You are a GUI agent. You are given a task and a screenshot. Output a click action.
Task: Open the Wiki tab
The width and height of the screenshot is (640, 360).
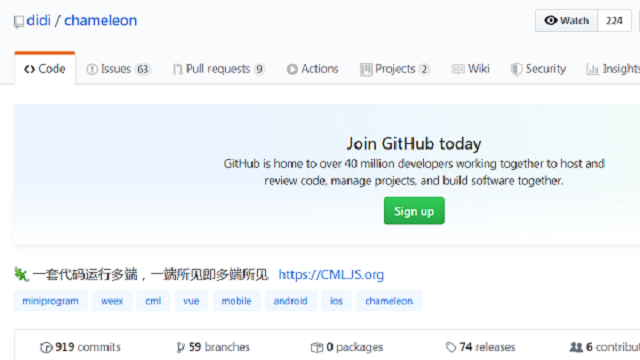pos(471,69)
